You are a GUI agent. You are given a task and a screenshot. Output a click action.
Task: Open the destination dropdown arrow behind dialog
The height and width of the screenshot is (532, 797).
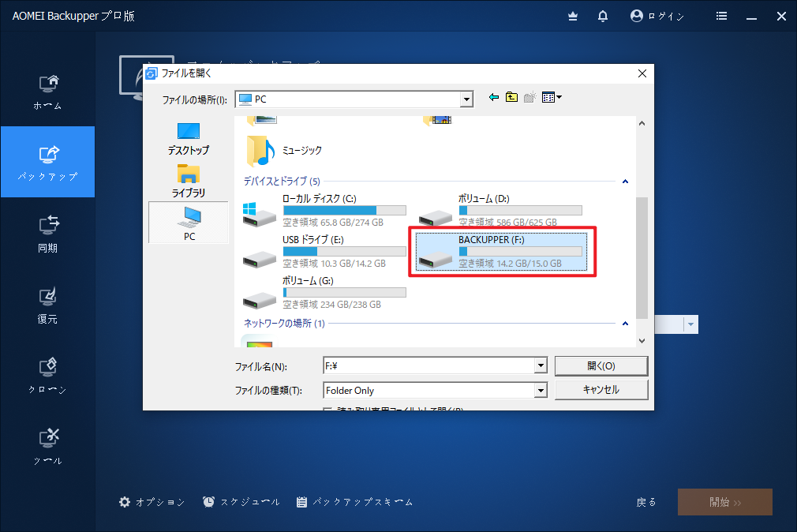(x=690, y=324)
